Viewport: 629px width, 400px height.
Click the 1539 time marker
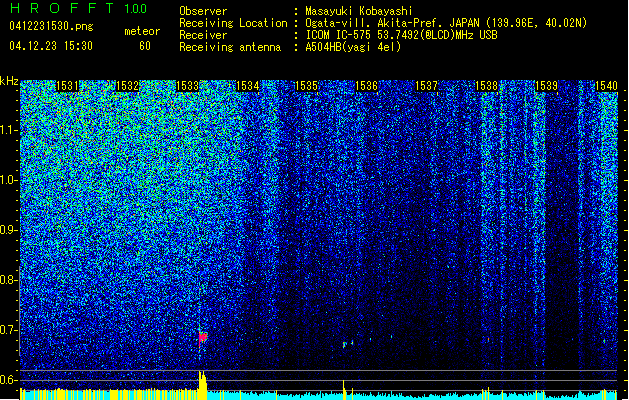[x=546, y=86]
